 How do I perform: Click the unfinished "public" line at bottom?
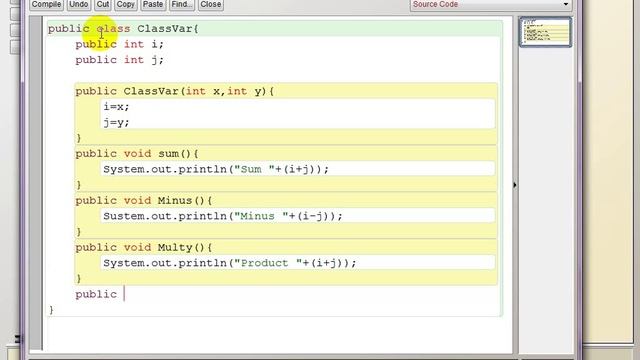coord(96,294)
